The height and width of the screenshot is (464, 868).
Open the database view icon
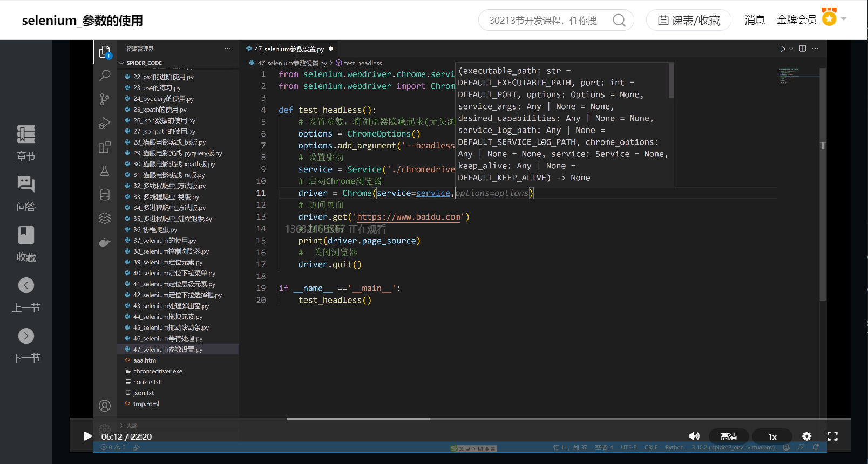point(105,194)
